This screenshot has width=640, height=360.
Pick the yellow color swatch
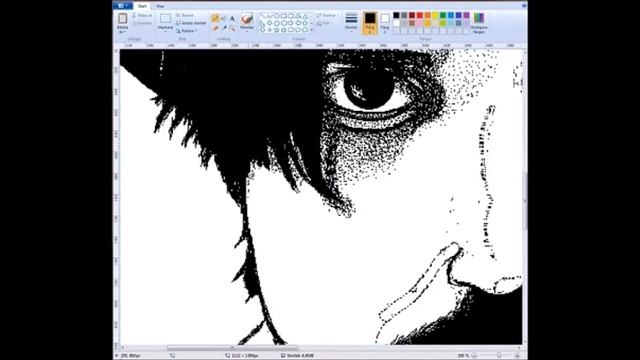[x=435, y=16]
